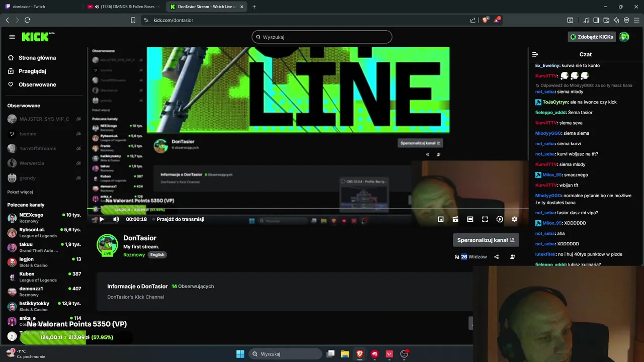644x362 pixels.
Task: Open File Explorer from taskbar
Action: tap(345, 354)
